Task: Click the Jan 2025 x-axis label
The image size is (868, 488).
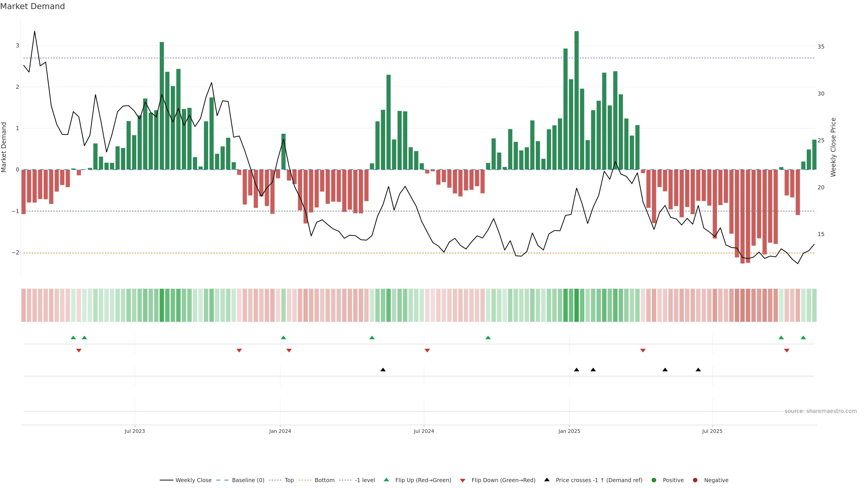Action: [569, 431]
